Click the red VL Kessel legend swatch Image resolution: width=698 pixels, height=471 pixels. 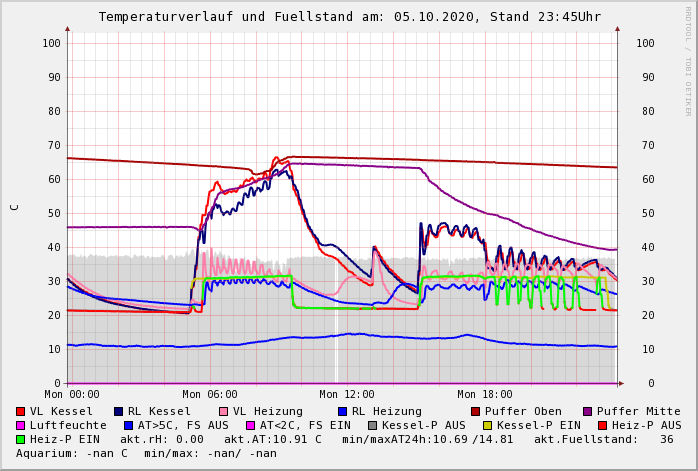pyautogui.click(x=21, y=411)
